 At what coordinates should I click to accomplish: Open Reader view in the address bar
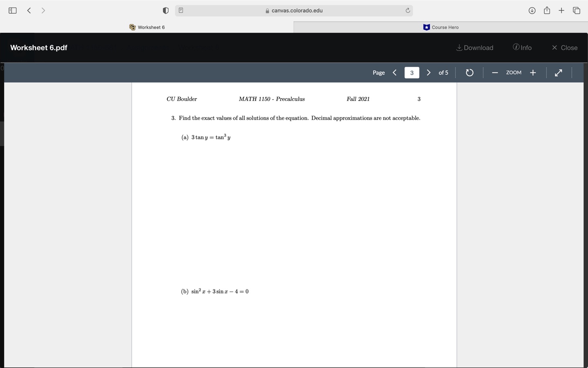180,10
